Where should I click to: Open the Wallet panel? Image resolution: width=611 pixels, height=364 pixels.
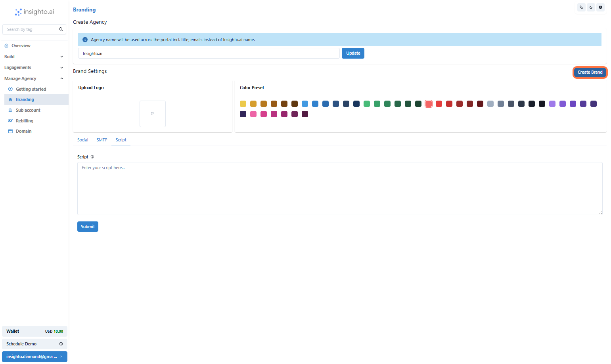click(34, 331)
